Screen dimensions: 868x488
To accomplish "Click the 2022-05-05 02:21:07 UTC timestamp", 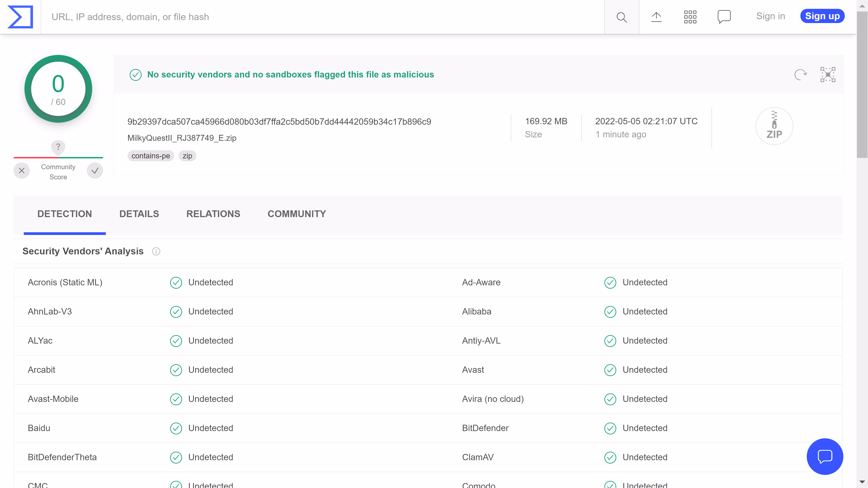I will tap(646, 121).
